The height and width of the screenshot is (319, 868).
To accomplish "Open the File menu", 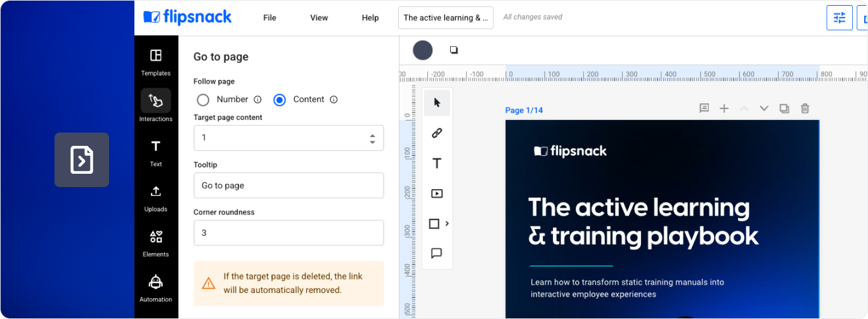I will tap(269, 18).
